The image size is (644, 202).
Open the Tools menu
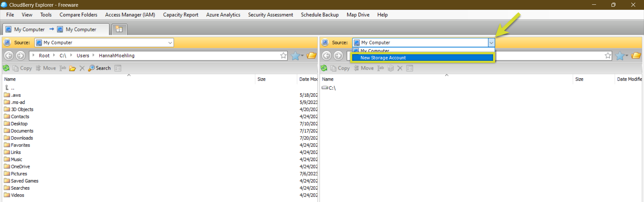(x=46, y=15)
